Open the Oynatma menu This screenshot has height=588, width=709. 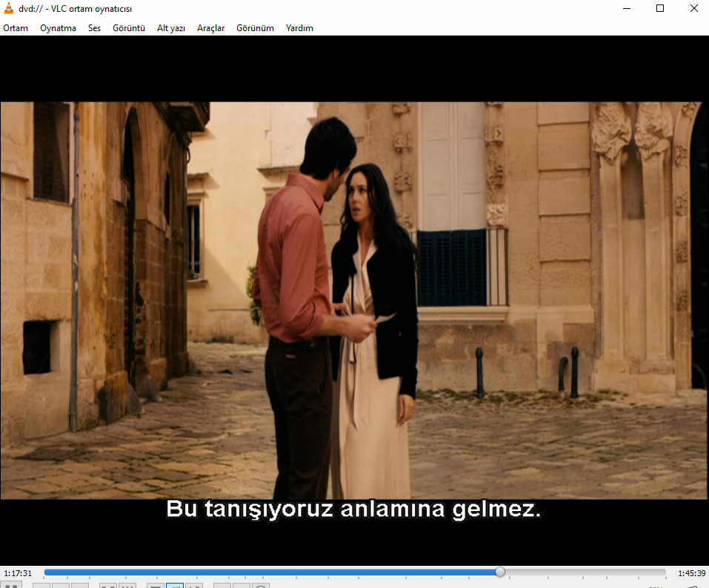coord(58,28)
